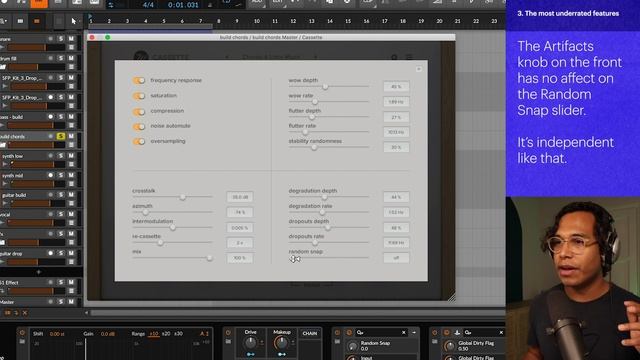Open the folder icon under the Drive device power button
The width and height of the screenshot is (640, 360).
tap(228, 341)
